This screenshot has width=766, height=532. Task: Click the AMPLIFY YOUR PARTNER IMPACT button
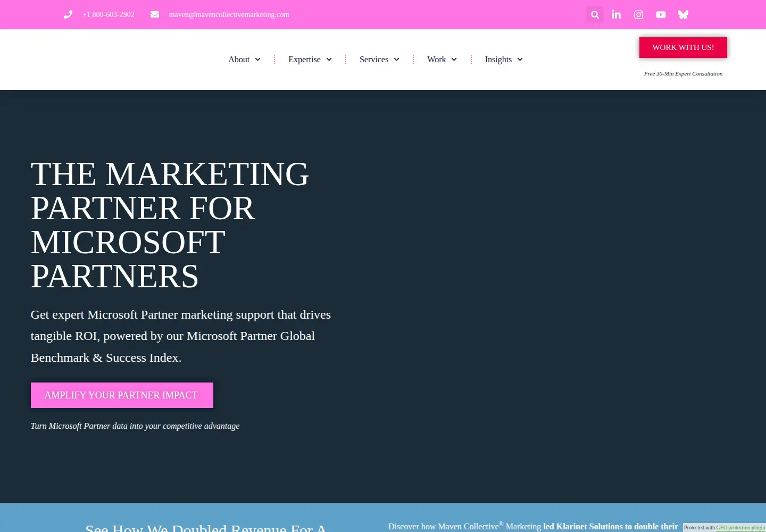tap(122, 395)
